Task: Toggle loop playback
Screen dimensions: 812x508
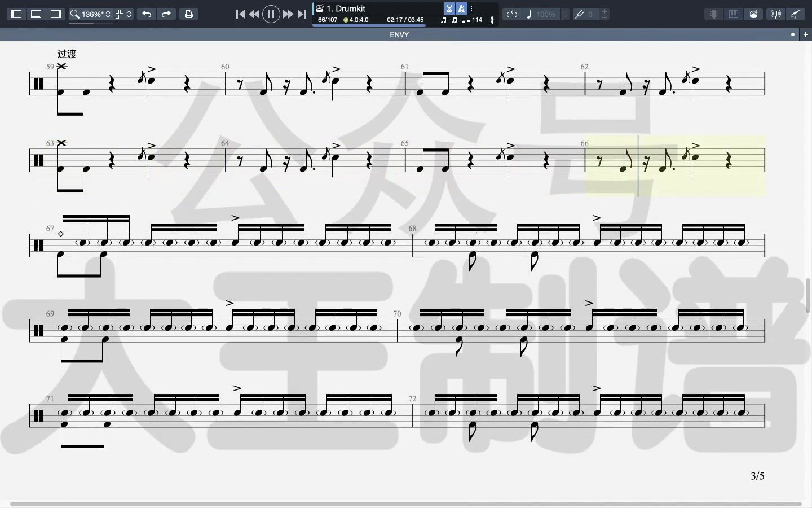Action: coord(511,14)
